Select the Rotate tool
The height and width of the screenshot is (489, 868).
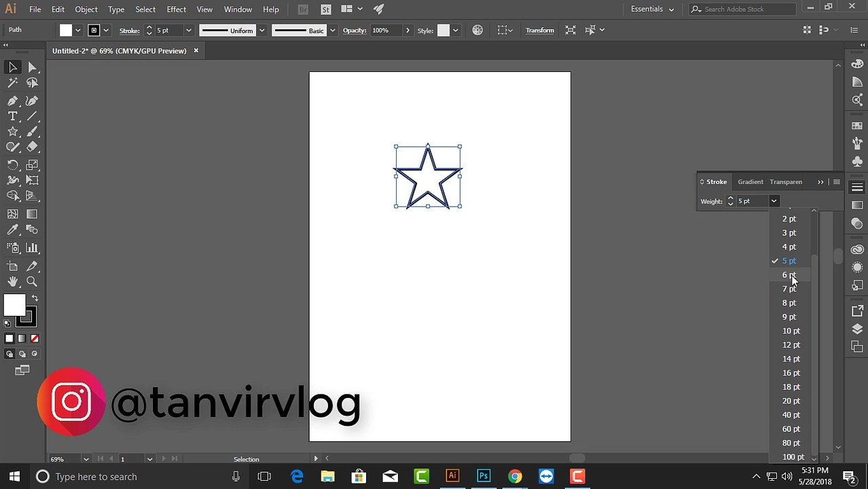click(12, 165)
